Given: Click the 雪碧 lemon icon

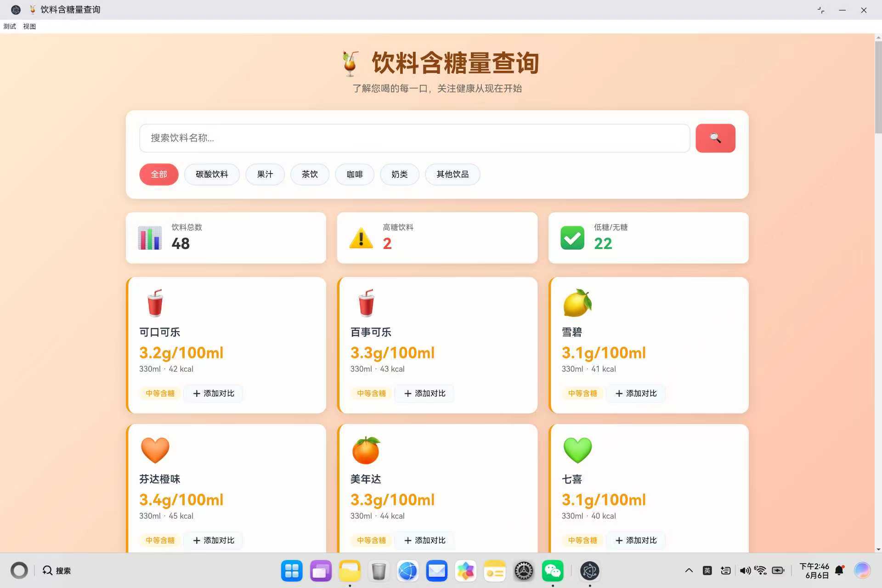Looking at the screenshot, I should [x=577, y=303].
